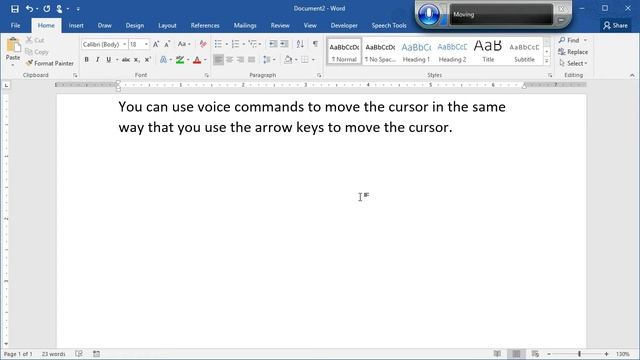Adjust the zoom slider handle

point(579,354)
